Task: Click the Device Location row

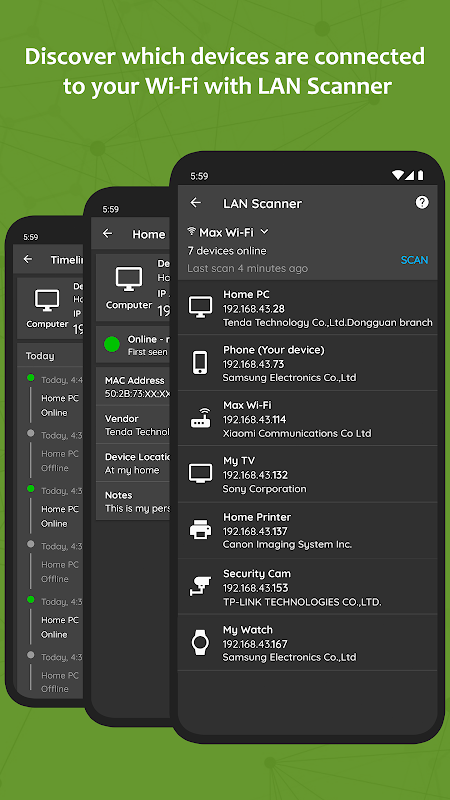Action: coord(133,463)
